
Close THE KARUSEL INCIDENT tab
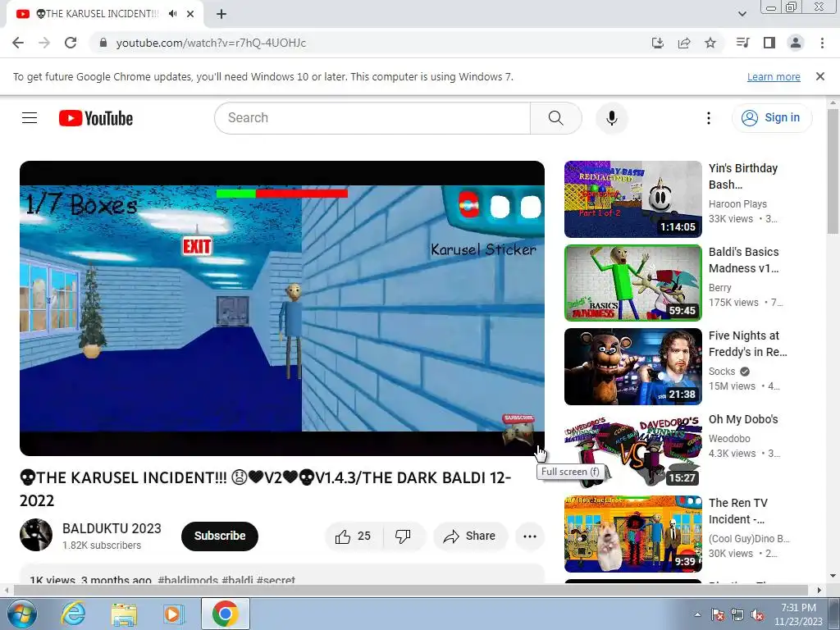190,14
